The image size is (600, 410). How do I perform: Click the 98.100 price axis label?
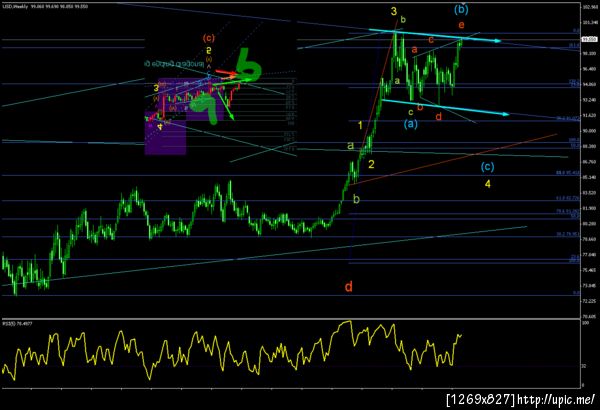[x=589, y=54]
